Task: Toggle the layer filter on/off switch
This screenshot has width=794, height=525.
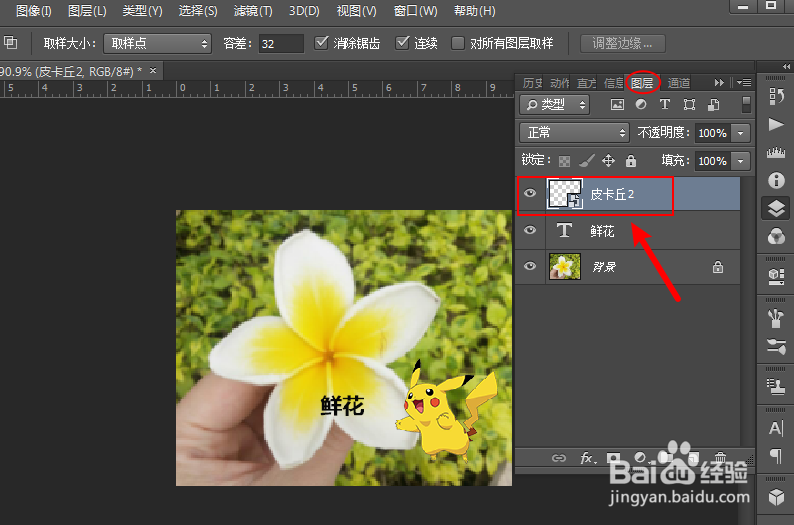Action: [746, 104]
